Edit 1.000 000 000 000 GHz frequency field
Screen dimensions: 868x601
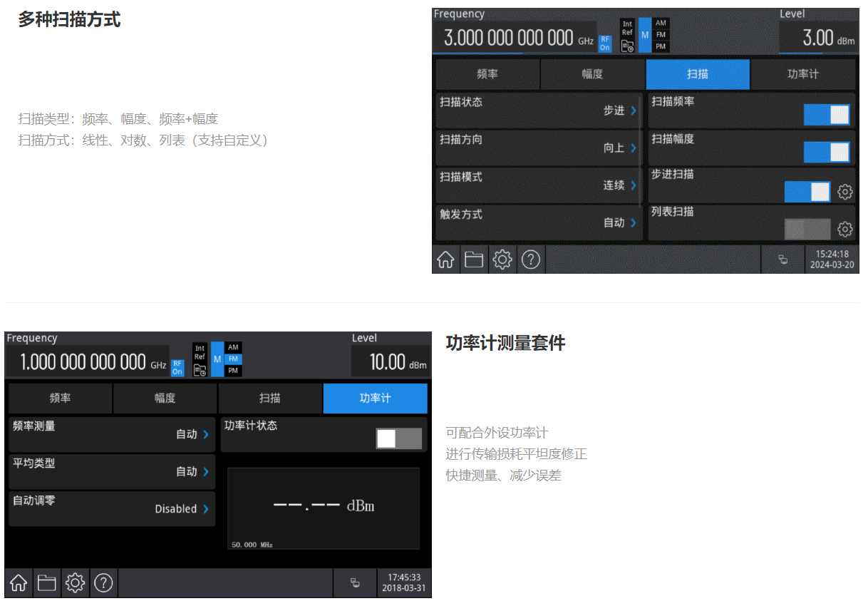click(87, 361)
